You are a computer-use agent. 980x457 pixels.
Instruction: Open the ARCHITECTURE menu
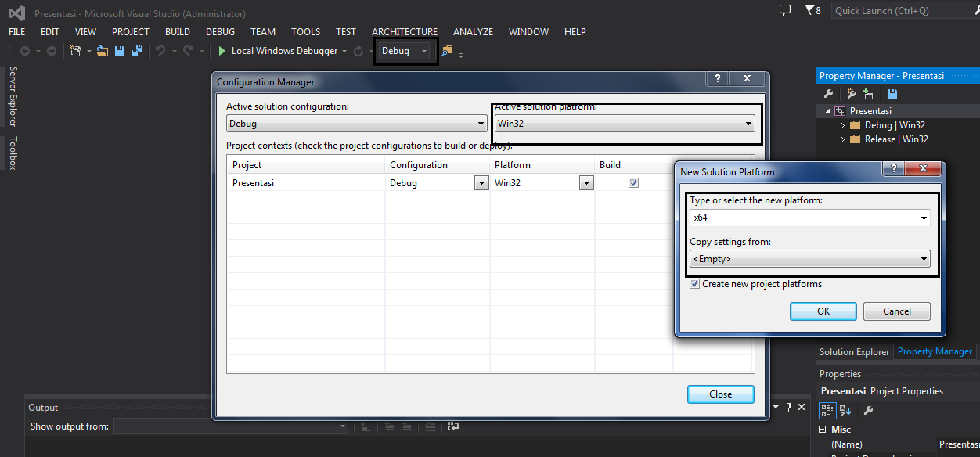tap(405, 32)
